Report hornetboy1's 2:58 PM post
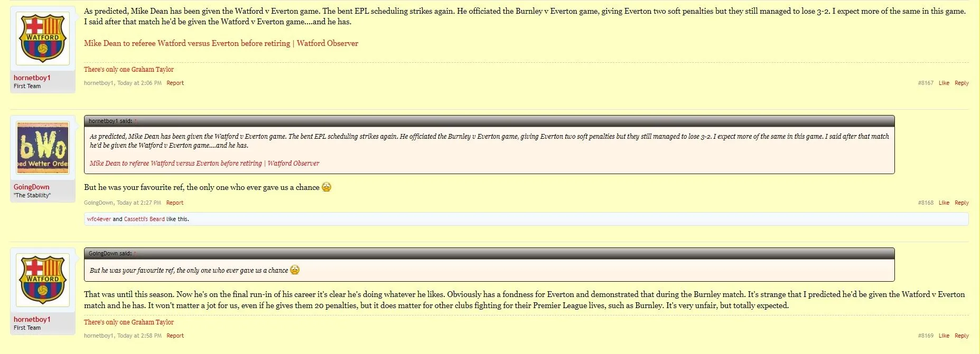980x354 pixels. pyautogui.click(x=175, y=336)
